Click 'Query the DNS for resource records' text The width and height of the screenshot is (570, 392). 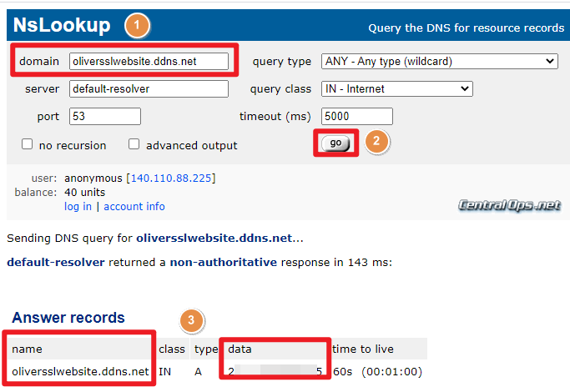point(466,28)
